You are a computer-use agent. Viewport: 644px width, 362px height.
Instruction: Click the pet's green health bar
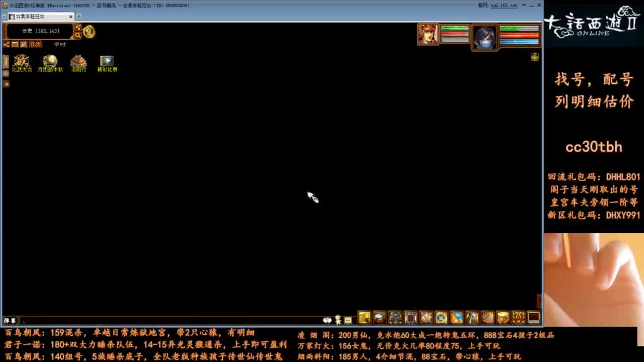point(454,28)
